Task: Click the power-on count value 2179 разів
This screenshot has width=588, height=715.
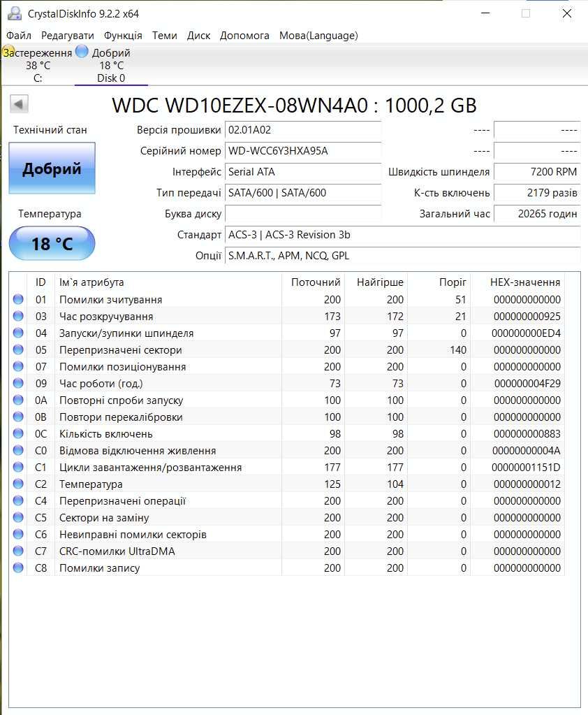Action: point(537,193)
